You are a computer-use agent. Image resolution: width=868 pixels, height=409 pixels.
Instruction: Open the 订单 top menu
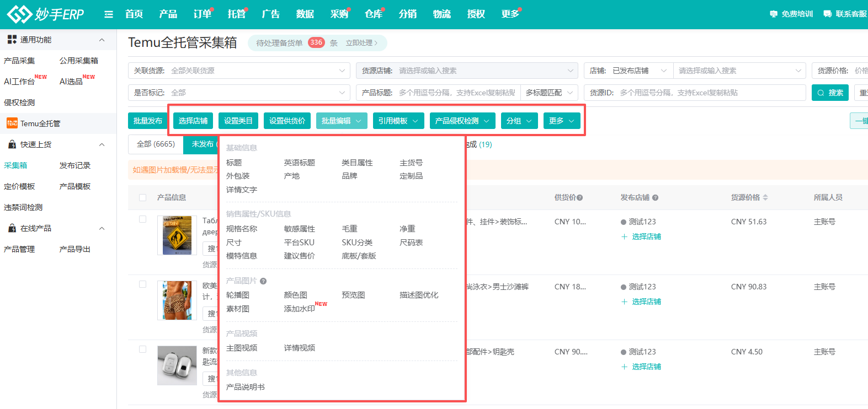tap(203, 14)
